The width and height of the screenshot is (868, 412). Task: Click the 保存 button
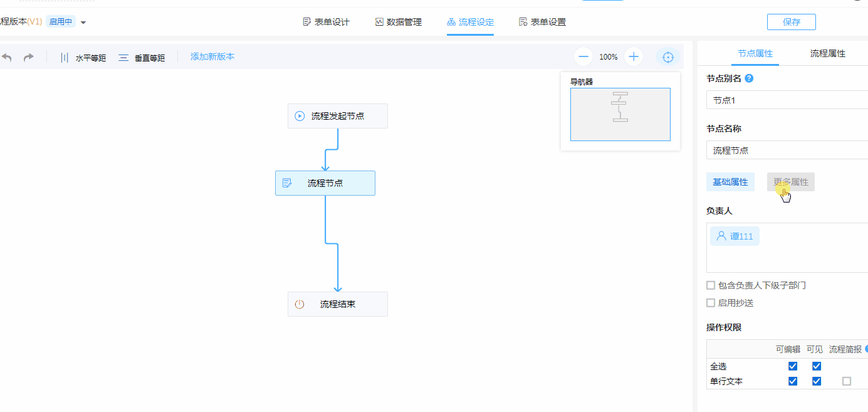(x=791, y=22)
